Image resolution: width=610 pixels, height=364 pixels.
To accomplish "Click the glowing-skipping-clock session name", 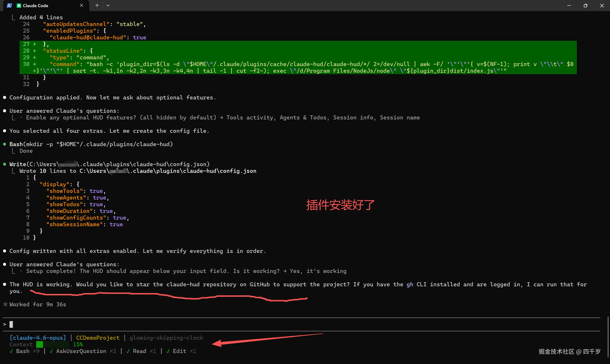I will (166, 338).
